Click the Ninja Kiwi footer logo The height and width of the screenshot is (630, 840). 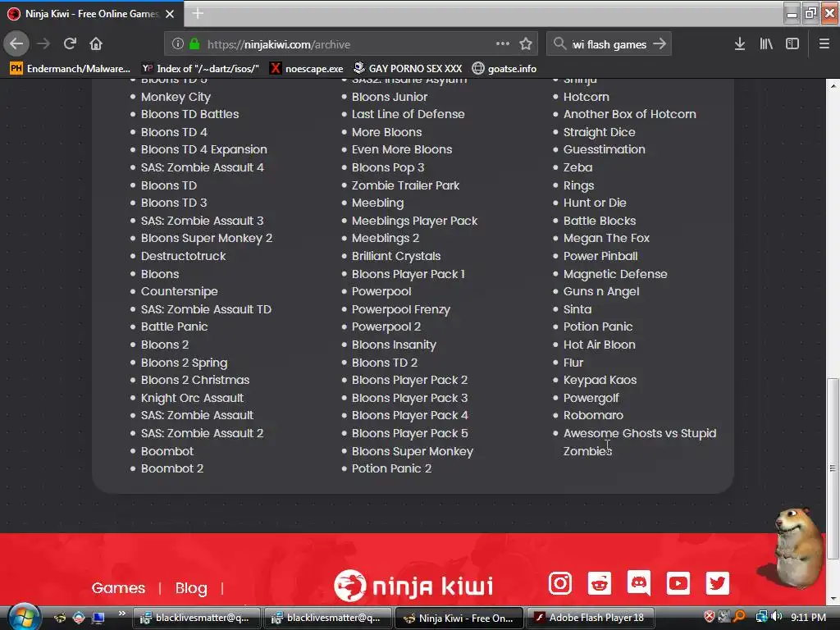413,586
